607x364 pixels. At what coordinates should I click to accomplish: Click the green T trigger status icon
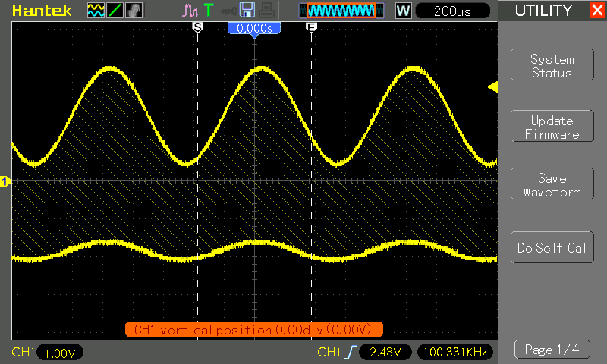click(208, 11)
